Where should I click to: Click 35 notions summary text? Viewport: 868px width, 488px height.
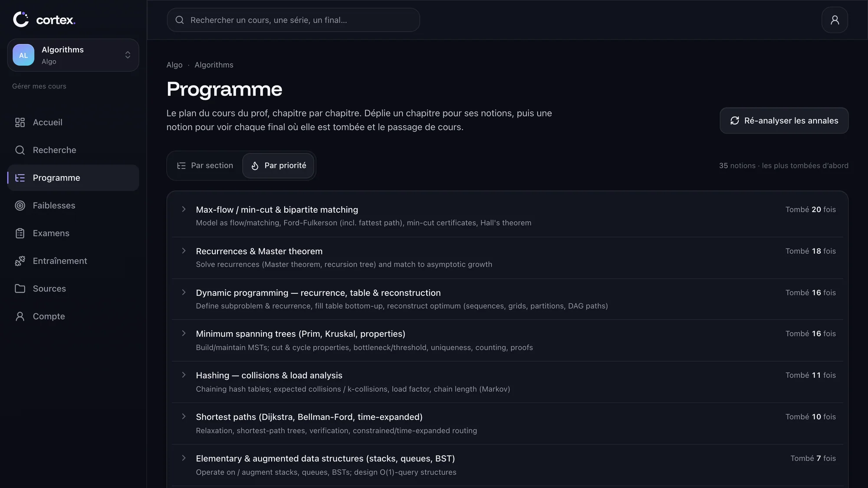point(783,166)
